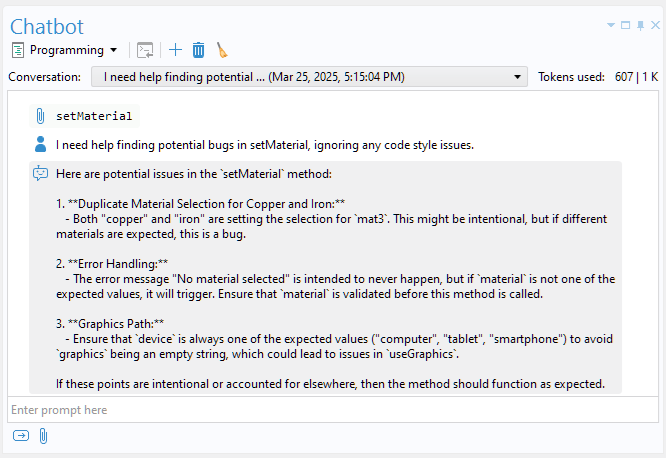Clear the chat with the broom icon
Screen dimensions: 666x458
point(221,50)
